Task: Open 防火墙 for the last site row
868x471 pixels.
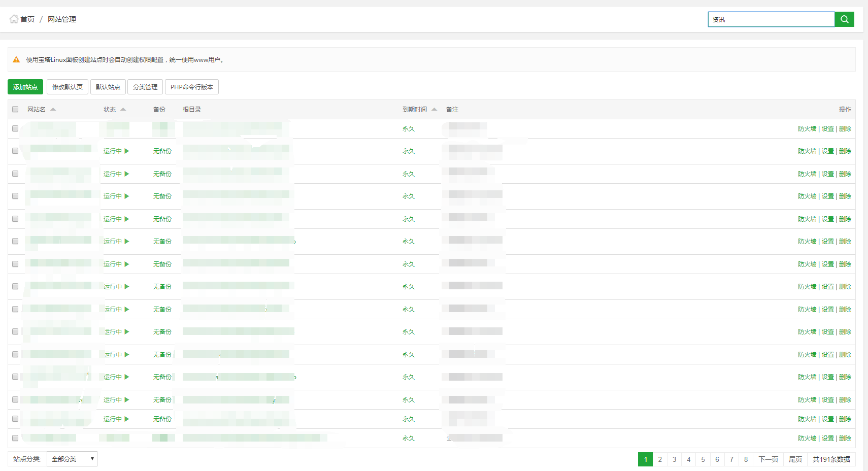Action: pos(807,439)
